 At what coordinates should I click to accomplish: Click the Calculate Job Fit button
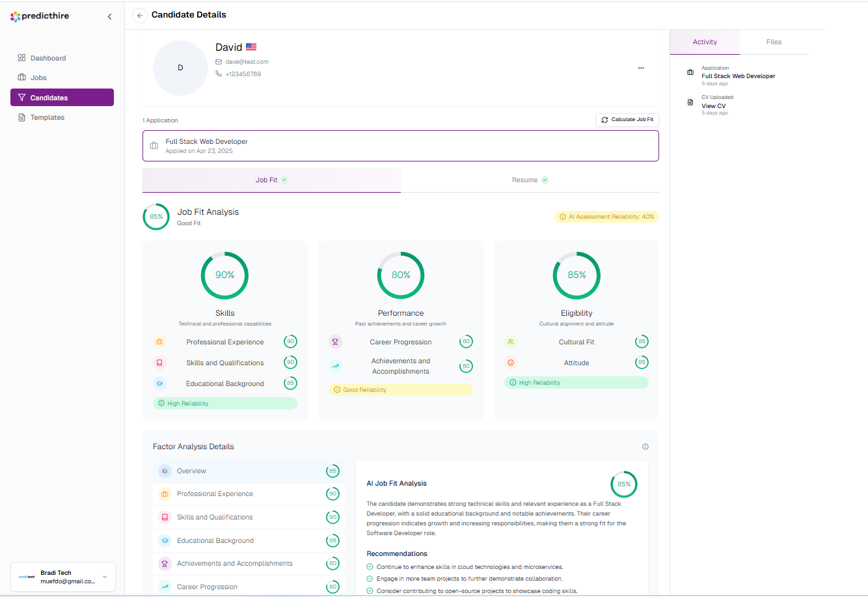point(627,120)
